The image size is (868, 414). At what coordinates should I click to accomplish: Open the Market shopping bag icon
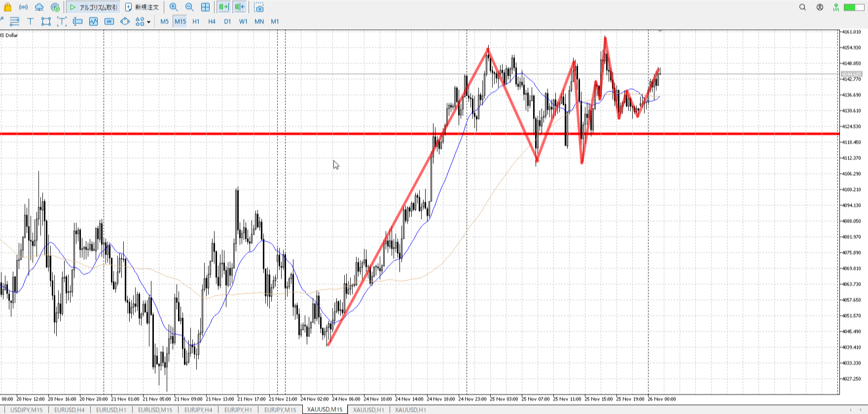7,7
